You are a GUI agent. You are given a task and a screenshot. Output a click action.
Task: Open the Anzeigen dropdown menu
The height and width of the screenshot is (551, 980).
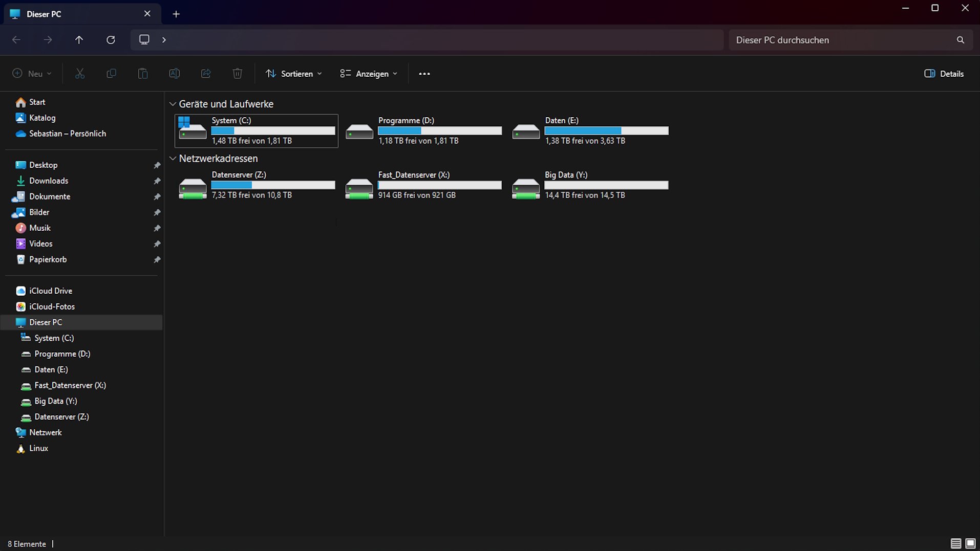(369, 74)
